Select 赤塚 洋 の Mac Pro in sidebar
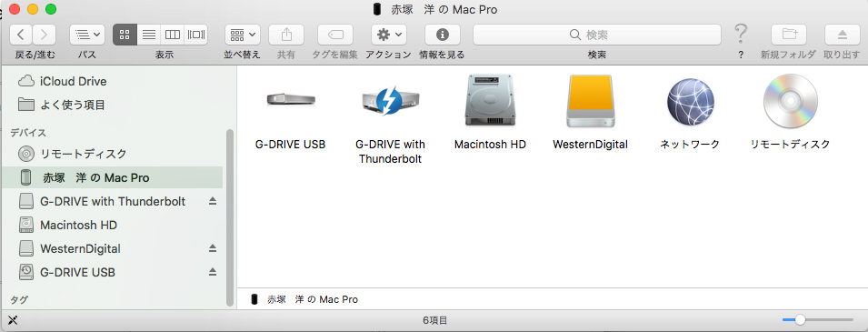 pos(114,178)
